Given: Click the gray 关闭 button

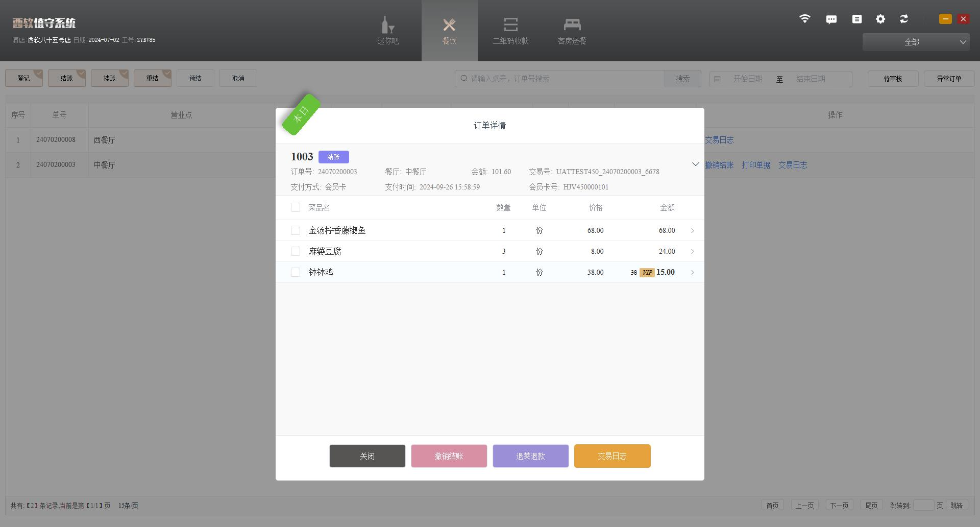Looking at the screenshot, I should (x=367, y=456).
